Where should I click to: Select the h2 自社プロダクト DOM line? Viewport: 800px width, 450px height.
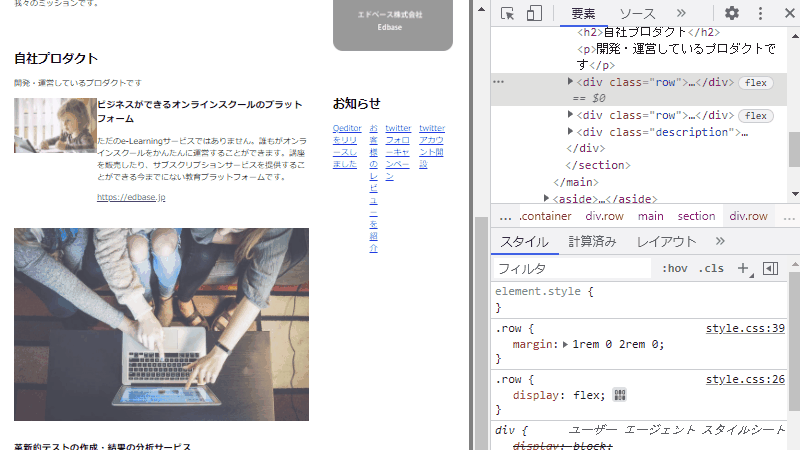coord(648,32)
